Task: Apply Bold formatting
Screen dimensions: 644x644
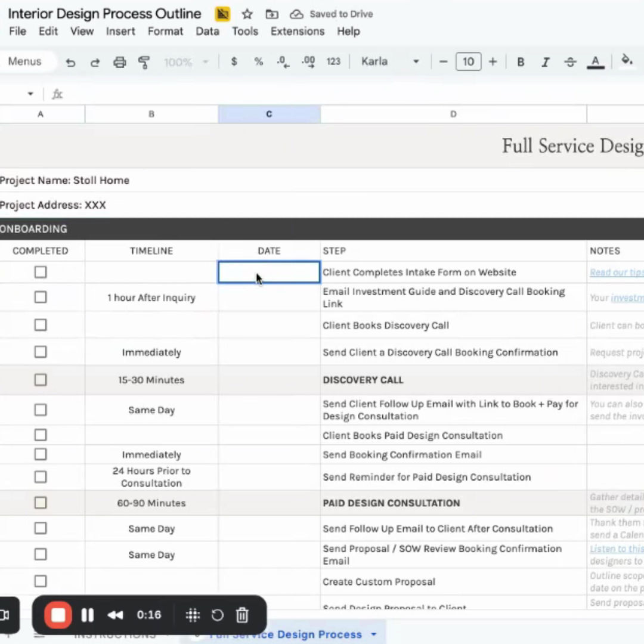Action: click(x=521, y=62)
